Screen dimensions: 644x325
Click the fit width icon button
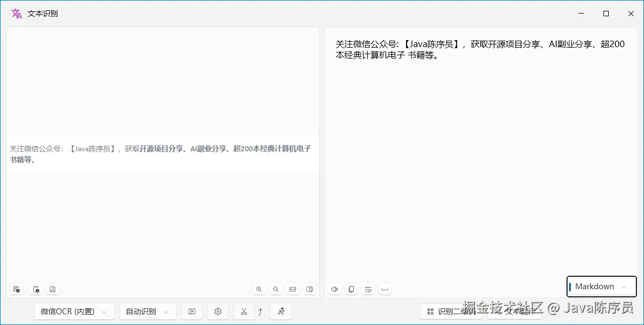(293, 289)
